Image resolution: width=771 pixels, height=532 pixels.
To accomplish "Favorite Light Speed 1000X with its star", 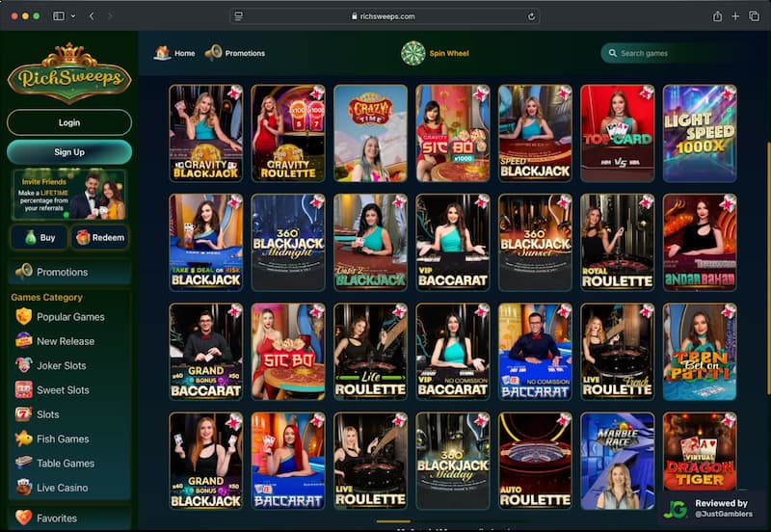I will coord(729,93).
